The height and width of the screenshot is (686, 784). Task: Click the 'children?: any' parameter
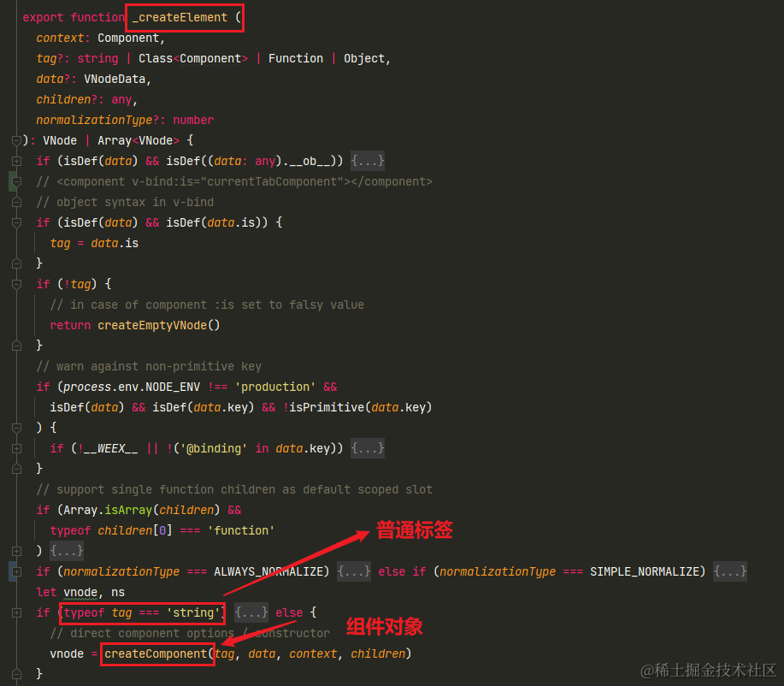point(84,99)
